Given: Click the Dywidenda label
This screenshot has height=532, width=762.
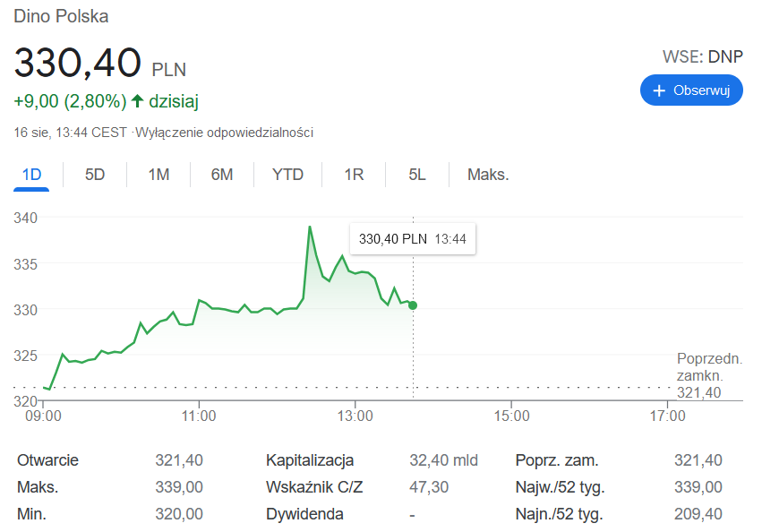Looking at the screenshot, I should pyautogui.click(x=304, y=513).
